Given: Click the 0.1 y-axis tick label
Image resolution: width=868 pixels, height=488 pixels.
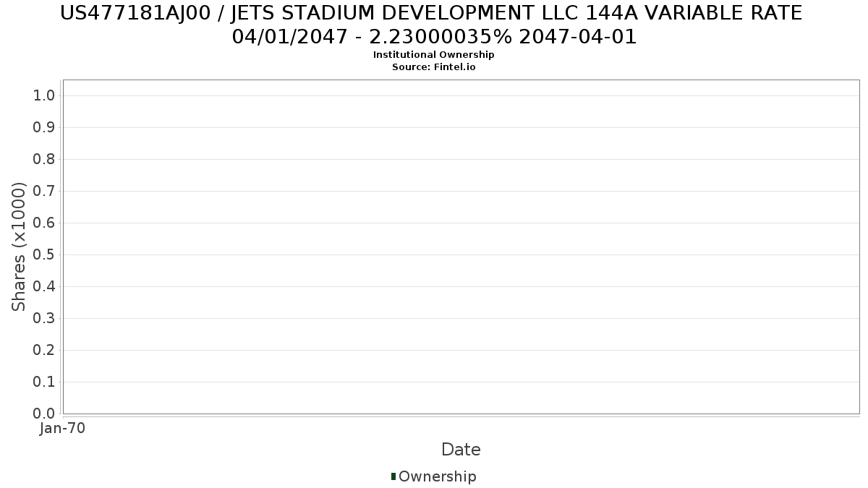Looking at the screenshot, I should (44, 382).
